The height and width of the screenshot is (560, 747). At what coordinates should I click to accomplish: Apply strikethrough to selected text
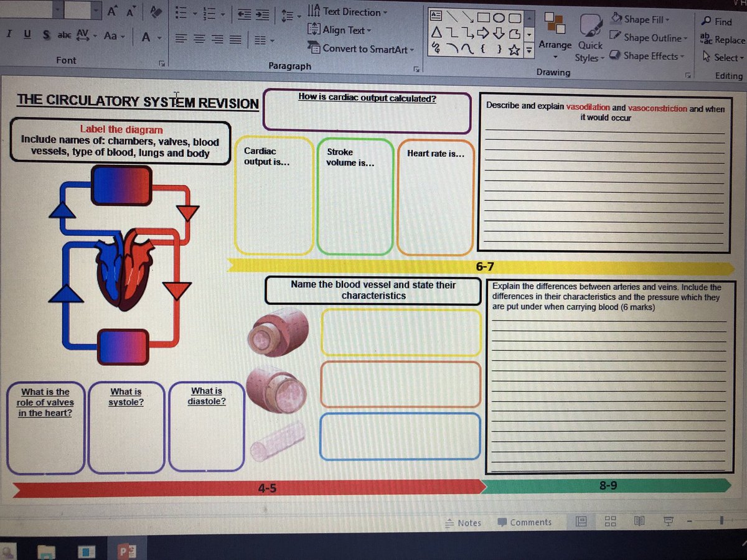pyautogui.click(x=47, y=35)
